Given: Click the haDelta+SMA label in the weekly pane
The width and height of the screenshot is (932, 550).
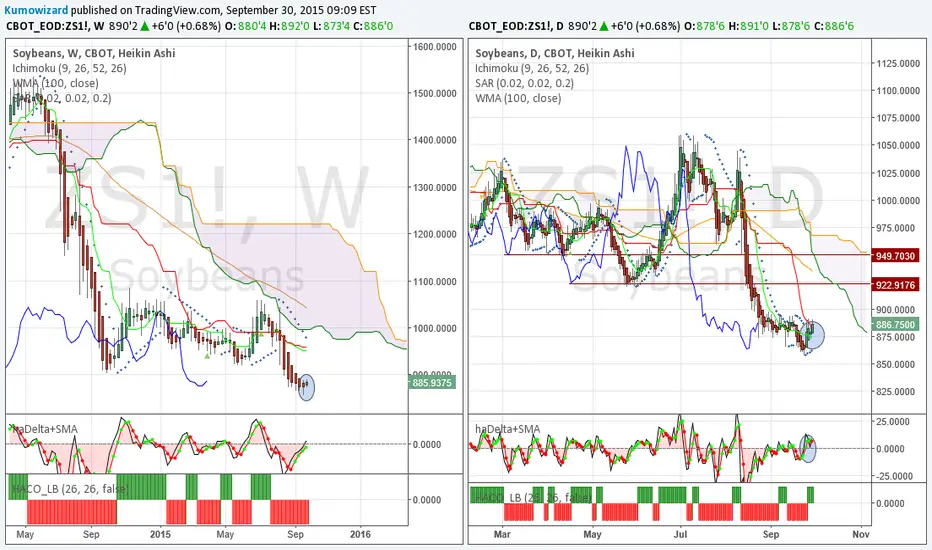Looking at the screenshot, I should tap(45, 429).
